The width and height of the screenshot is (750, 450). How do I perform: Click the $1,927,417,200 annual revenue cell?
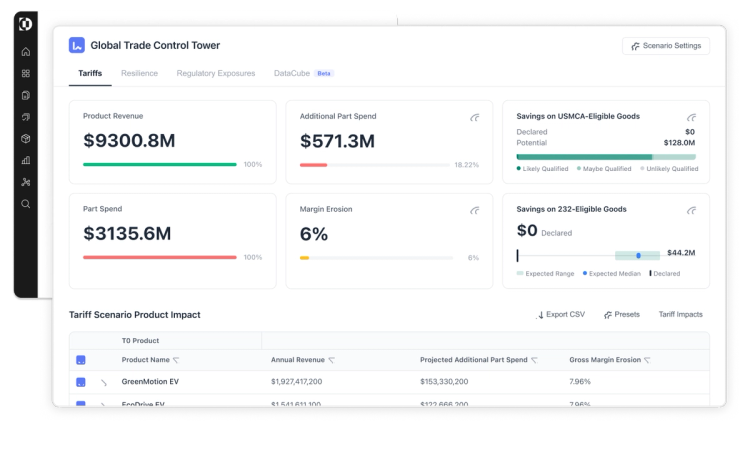click(297, 382)
